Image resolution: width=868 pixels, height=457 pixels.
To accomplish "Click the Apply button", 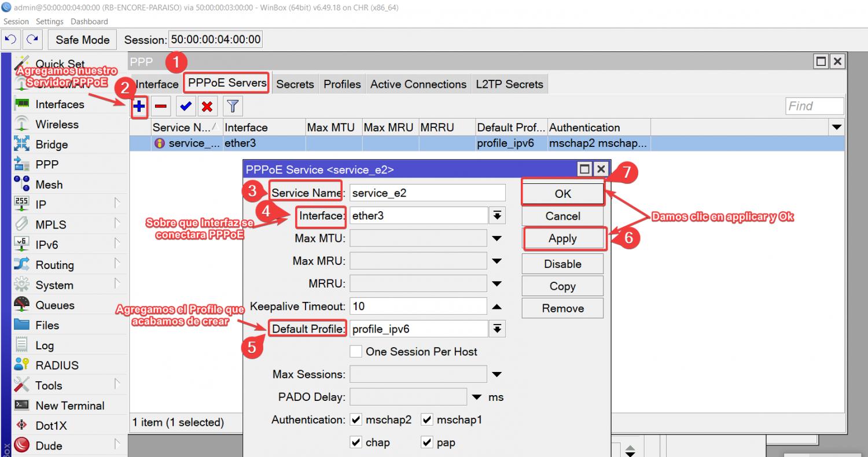I will click(x=562, y=238).
